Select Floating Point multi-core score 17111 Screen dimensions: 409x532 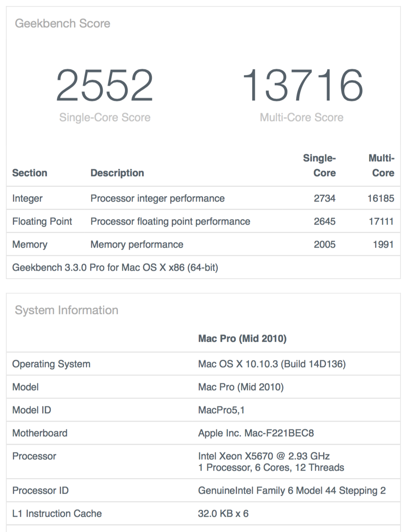click(381, 221)
